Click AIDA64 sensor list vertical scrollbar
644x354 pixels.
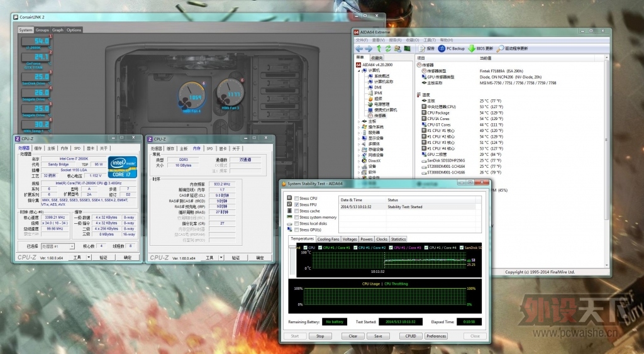(x=606, y=162)
